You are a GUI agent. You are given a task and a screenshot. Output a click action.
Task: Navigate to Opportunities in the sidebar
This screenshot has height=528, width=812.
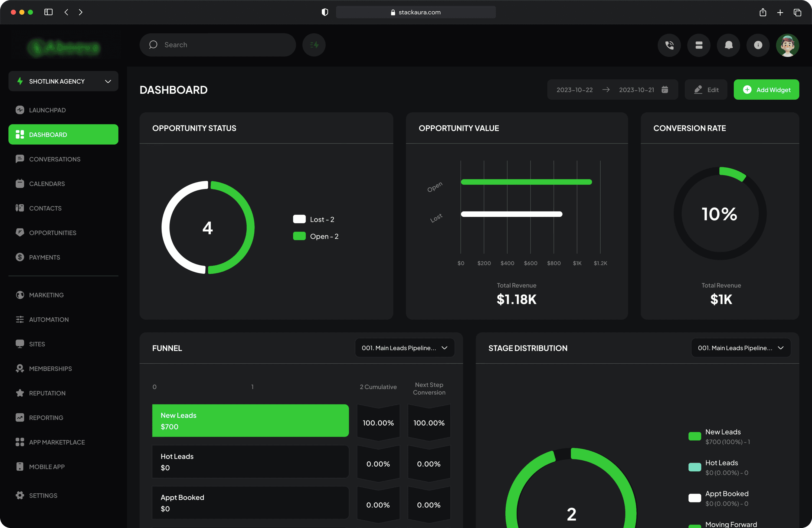[x=53, y=232]
